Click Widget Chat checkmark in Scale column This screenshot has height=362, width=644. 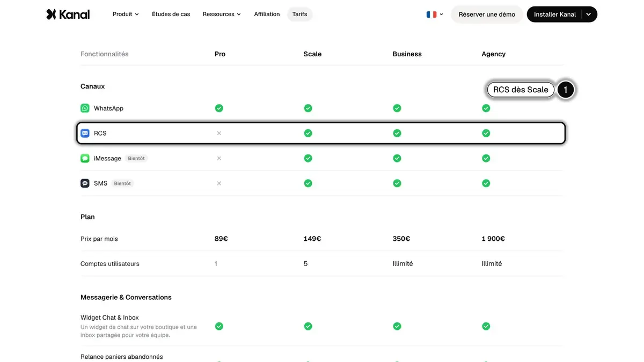(308, 326)
